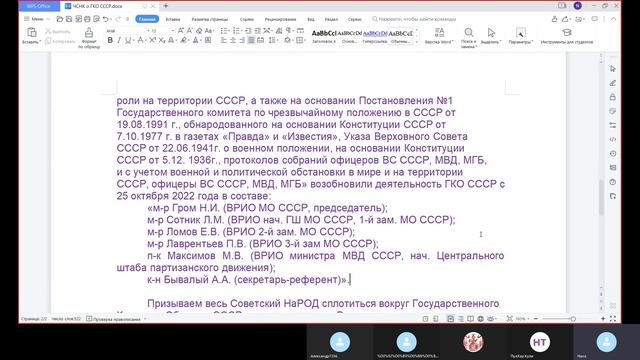This screenshot has height=360, width=640.
Task: Open spell check language dropdown in status bar
Action: tap(145, 319)
